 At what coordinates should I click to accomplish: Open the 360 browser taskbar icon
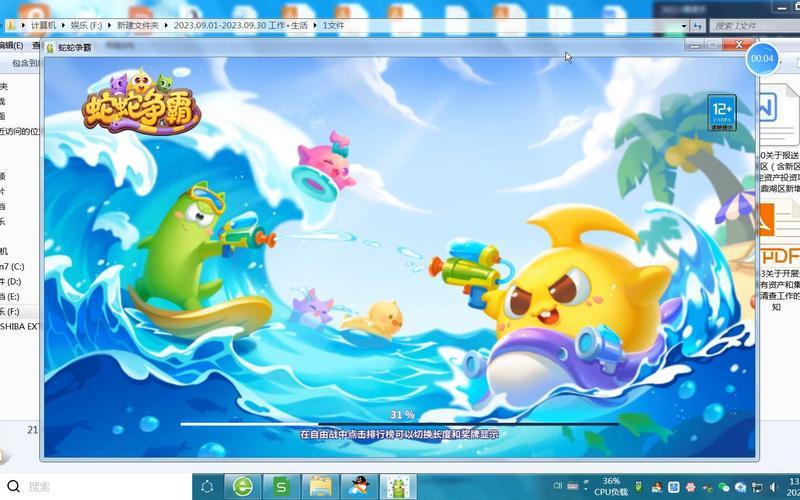pyautogui.click(x=242, y=487)
